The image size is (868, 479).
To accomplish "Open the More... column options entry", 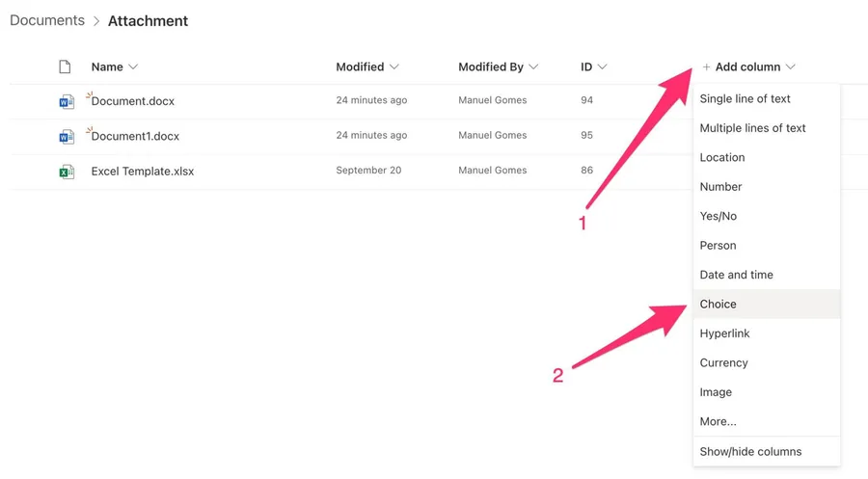I will (x=719, y=422).
